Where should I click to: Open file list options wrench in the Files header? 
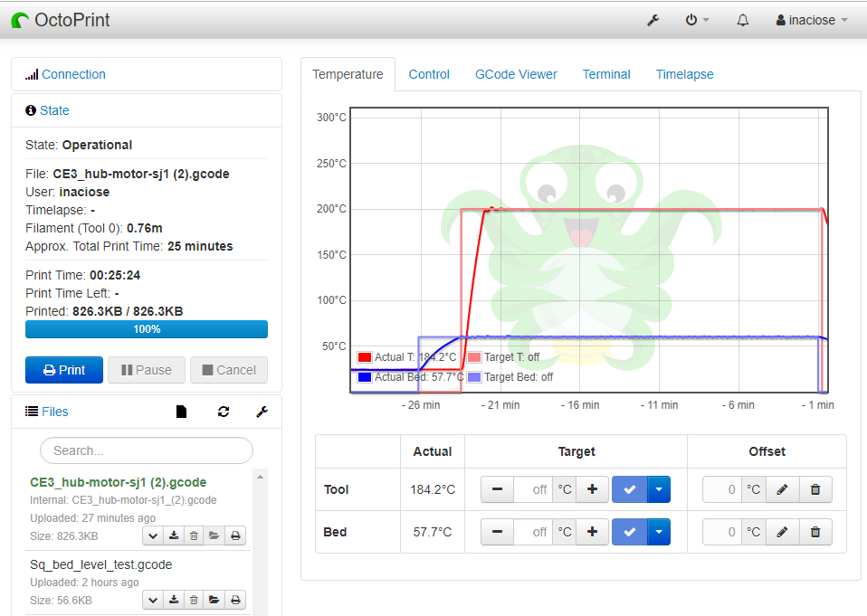pyautogui.click(x=262, y=412)
